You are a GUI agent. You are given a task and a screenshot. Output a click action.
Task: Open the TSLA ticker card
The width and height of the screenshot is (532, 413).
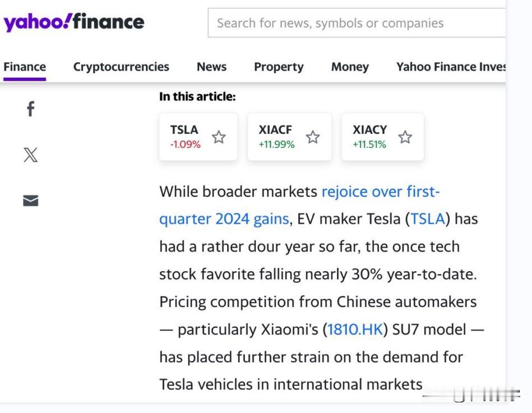coord(185,136)
